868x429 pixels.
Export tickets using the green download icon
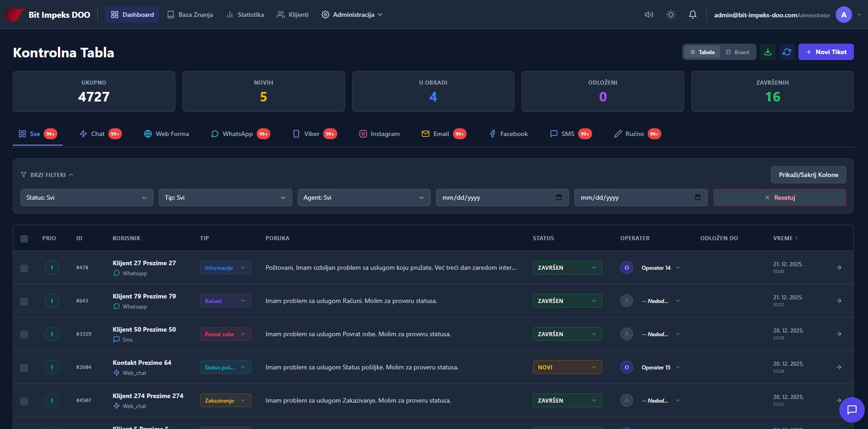(768, 52)
